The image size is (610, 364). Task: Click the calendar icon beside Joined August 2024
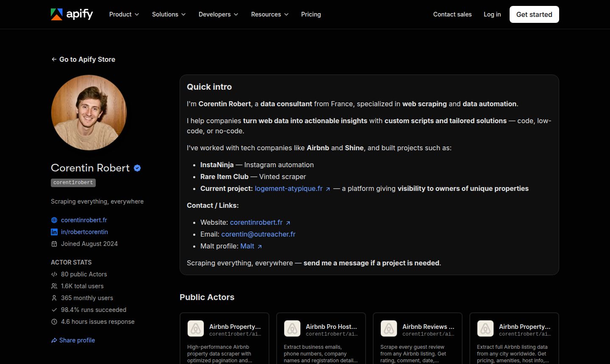coord(54,244)
